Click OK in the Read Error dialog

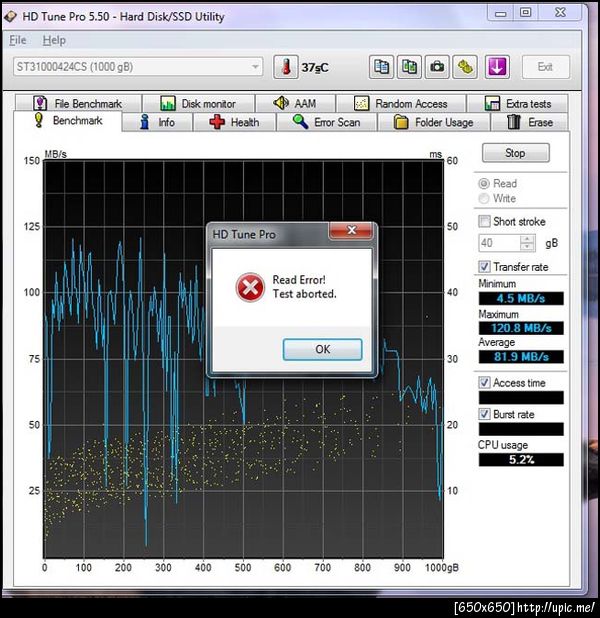pyautogui.click(x=322, y=349)
